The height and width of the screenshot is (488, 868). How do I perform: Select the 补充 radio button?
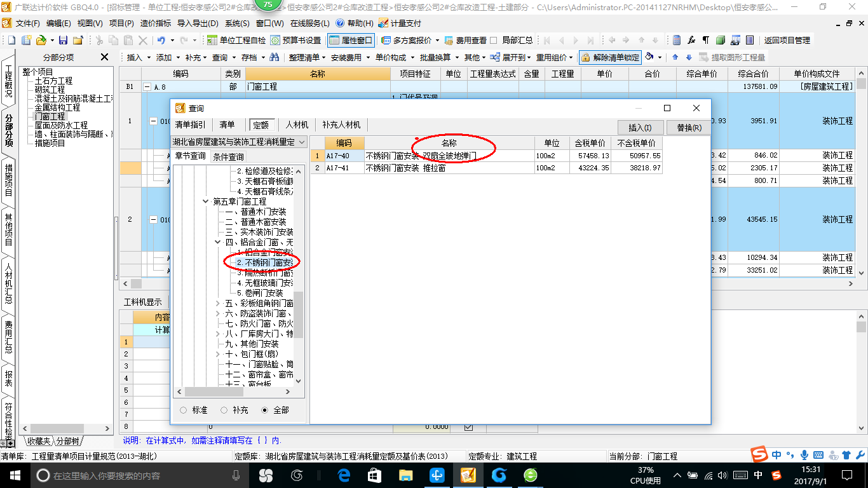(x=224, y=410)
